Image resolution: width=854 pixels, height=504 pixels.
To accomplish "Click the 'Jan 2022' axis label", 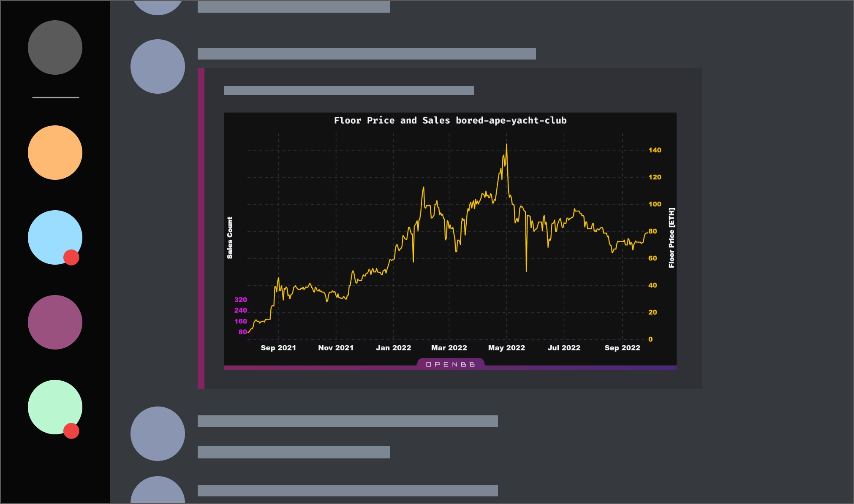I will 394,348.
